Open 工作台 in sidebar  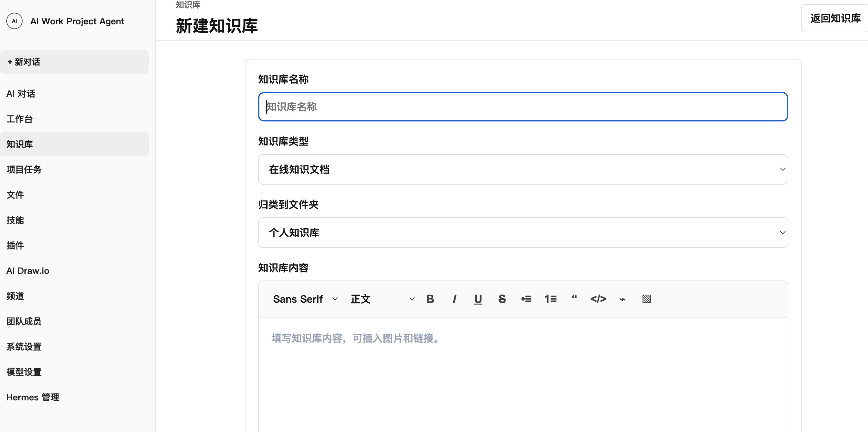74,119
